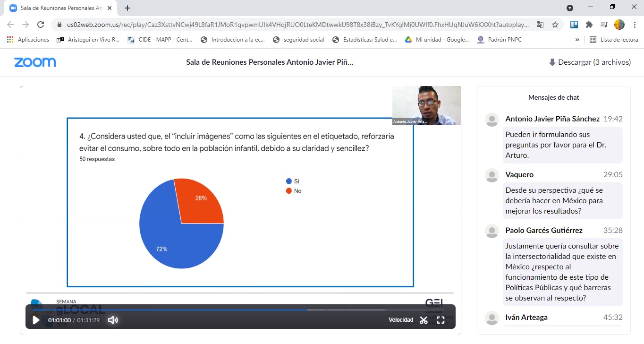Mute the recording audio
The width and height of the screenshot is (644, 344).
coord(113,320)
